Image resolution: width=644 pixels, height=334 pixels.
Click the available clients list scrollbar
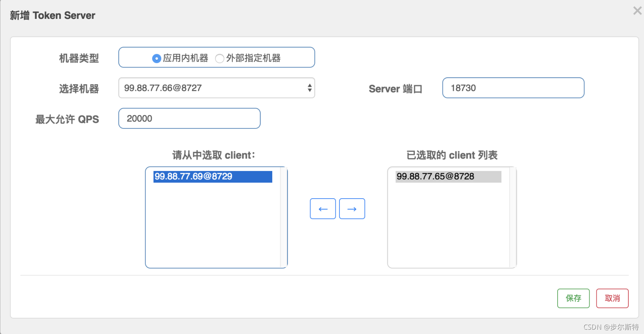[x=284, y=217]
